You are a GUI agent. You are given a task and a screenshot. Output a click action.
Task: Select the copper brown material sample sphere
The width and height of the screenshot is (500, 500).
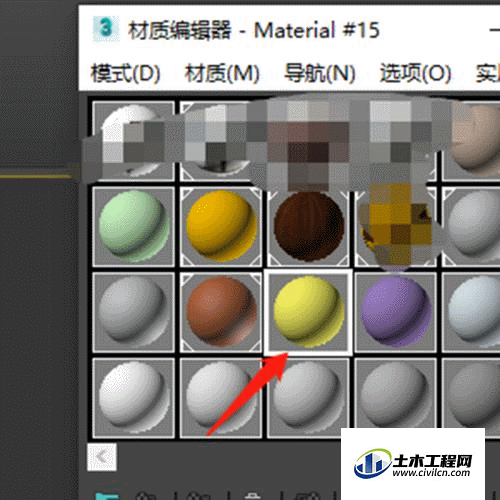click(221, 312)
